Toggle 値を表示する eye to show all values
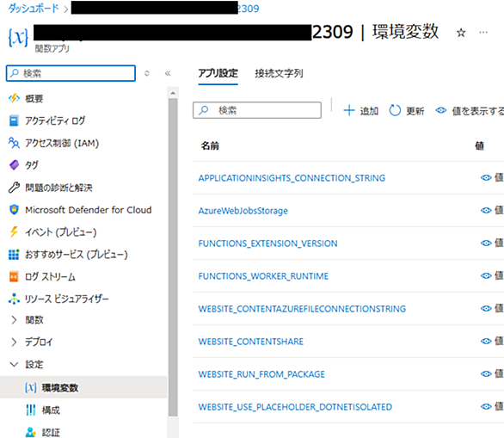This screenshot has width=504, height=438. [x=441, y=110]
